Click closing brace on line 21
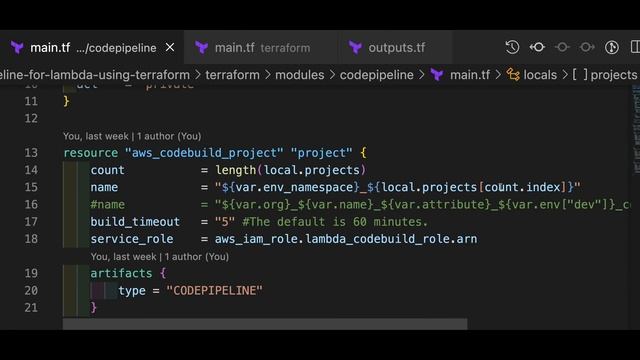This screenshot has height=360, width=640. pyautogui.click(x=93, y=307)
